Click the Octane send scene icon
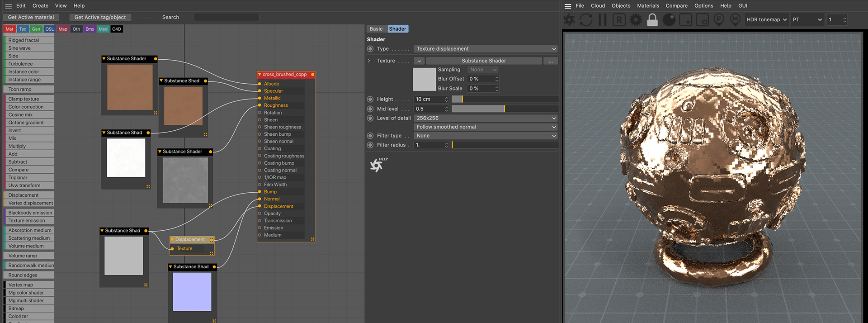 tap(570, 20)
